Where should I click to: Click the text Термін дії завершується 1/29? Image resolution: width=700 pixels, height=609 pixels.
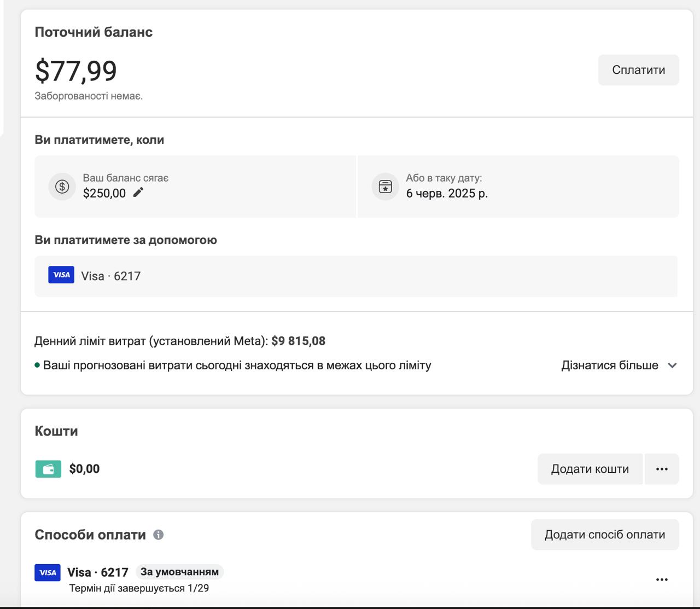point(139,588)
